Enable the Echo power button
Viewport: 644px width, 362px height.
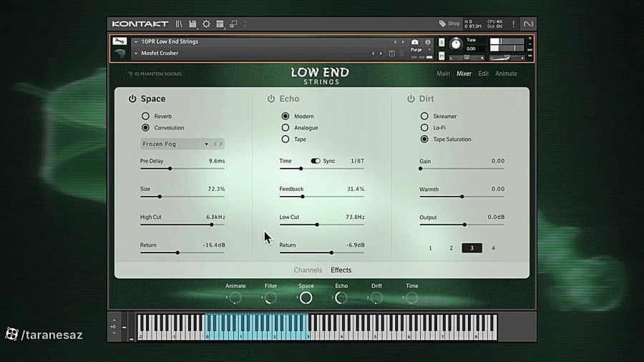(271, 99)
